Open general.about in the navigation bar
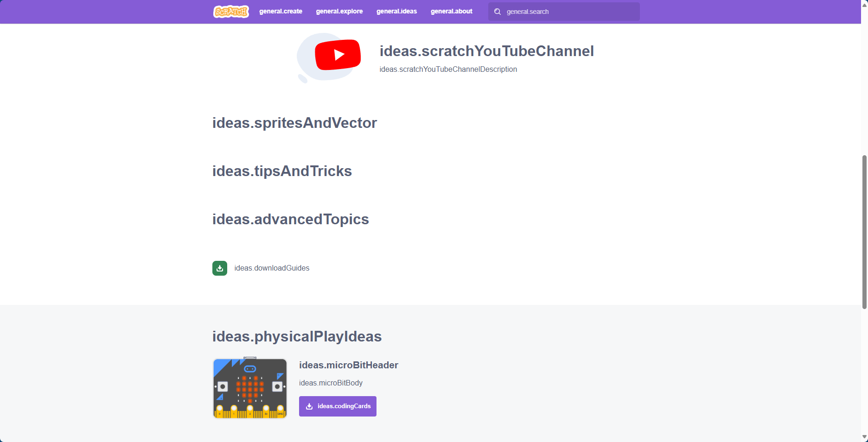 451,12
